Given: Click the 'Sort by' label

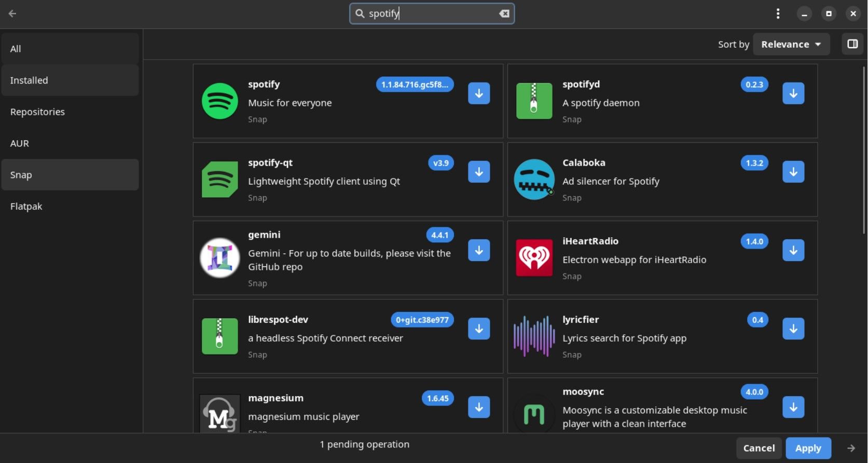Looking at the screenshot, I should pos(734,44).
